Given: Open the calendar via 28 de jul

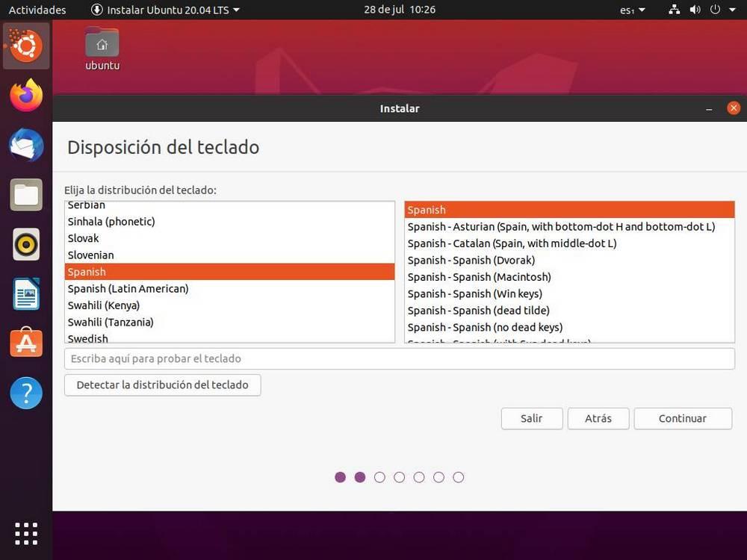Looking at the screenshot, I should [400, 10].
